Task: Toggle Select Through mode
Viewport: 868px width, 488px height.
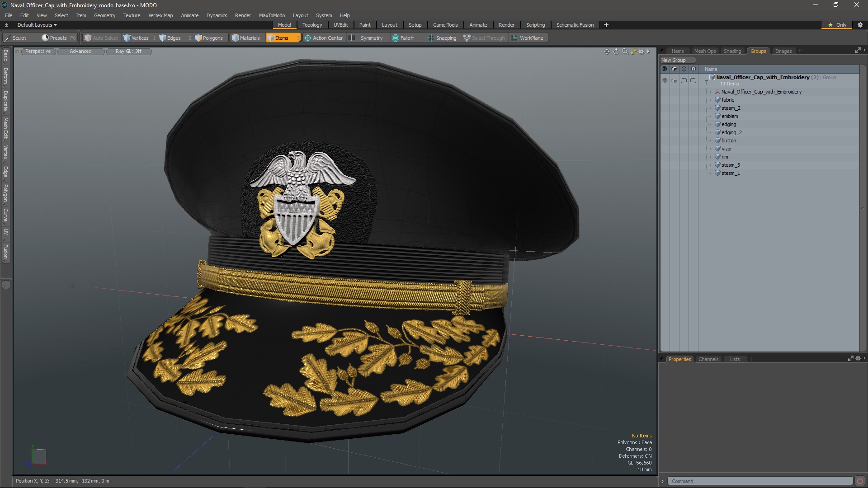Action: 484,38
